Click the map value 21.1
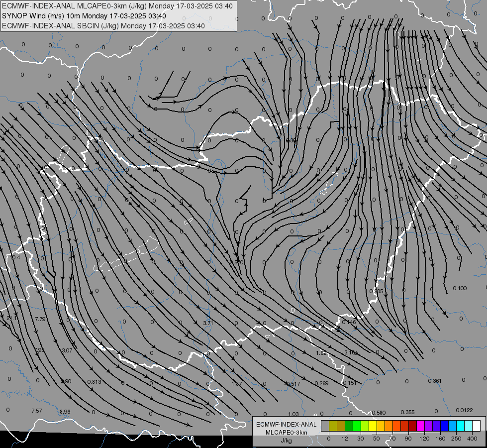This screenshot has width=487, height=448. click(x=12, y=319)
